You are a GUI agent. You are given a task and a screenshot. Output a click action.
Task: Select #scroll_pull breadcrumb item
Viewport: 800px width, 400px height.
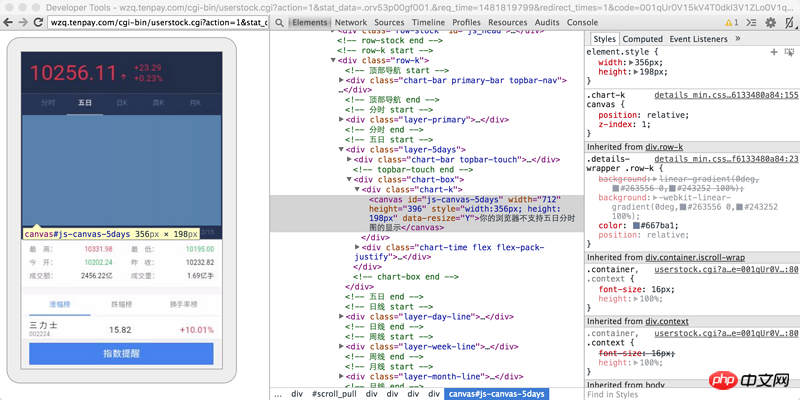click(334, 394)
